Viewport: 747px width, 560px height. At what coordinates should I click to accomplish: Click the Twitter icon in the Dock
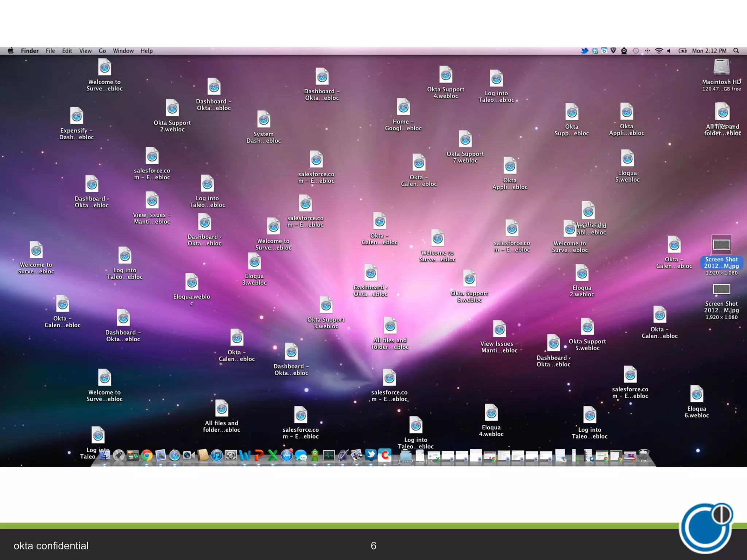(x=371, y=455)
